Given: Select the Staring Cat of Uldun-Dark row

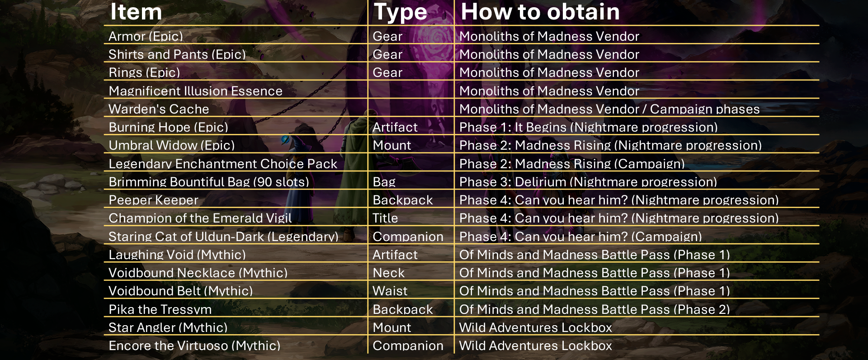Looking at the screenshot, I should (x=461, y=236).
